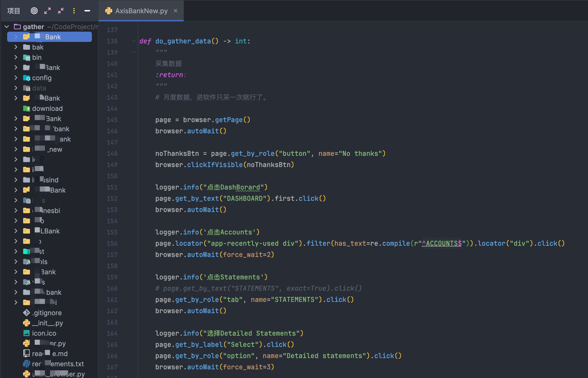Open the file ending in ements.txt
588x378 pixels.
(x=58, y=364)
